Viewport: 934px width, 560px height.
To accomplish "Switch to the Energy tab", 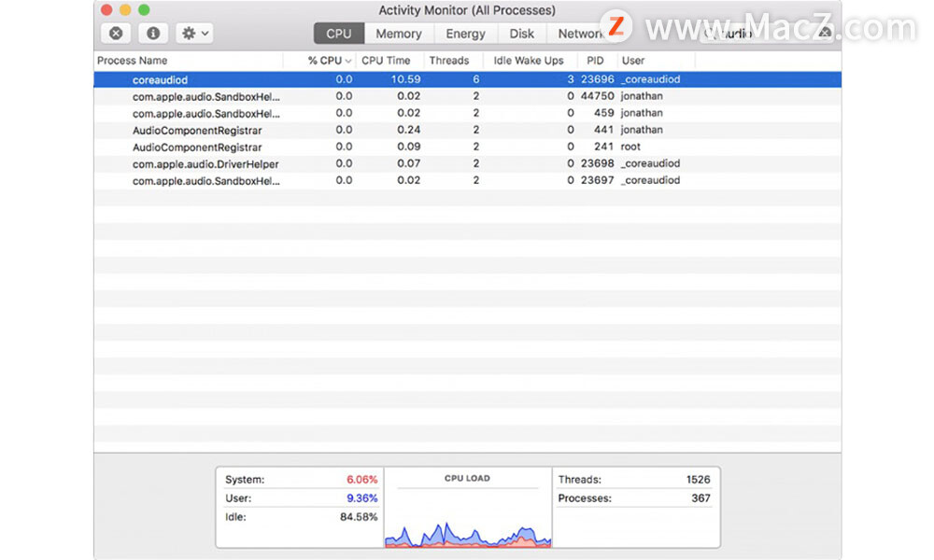I will [465, 34].
